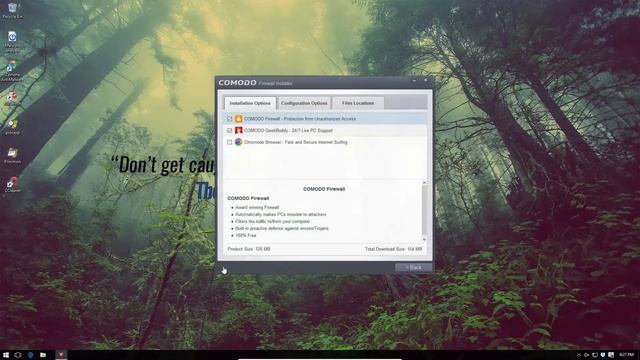Open the system clock in taskbar
Viewport: 640px width, 360px height.
point(626,355)
